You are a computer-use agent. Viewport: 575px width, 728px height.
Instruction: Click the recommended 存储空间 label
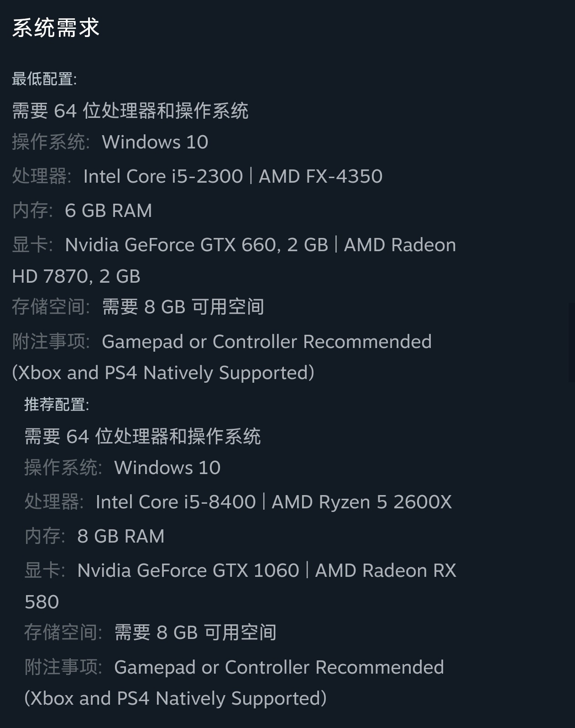(63, 633)
